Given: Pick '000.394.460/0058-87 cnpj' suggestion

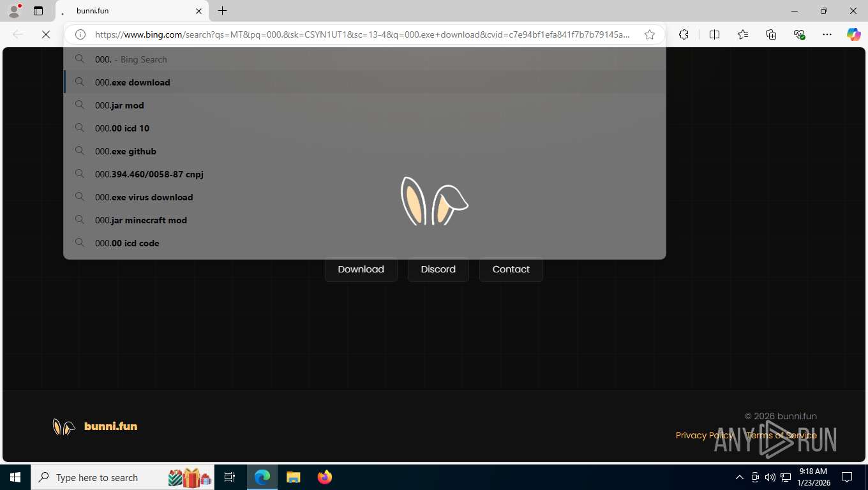Looking at the screenshot, I should 364,174.
